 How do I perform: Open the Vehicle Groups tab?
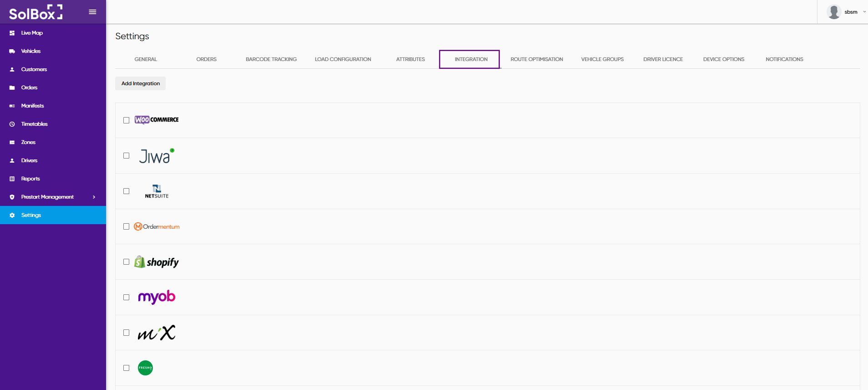click(602, 59)
